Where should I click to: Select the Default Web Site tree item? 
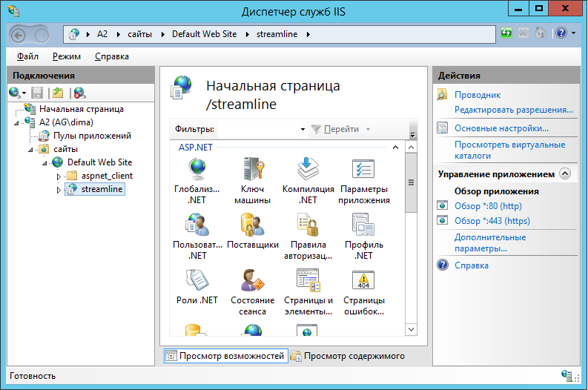click(x=99, y=162)
